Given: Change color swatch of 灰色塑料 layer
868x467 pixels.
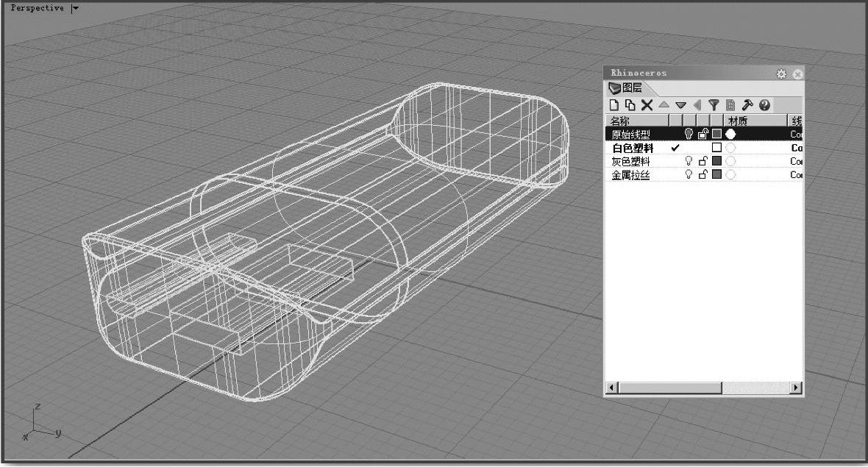Looking at the screenshot, I should (x=716, y=161).
